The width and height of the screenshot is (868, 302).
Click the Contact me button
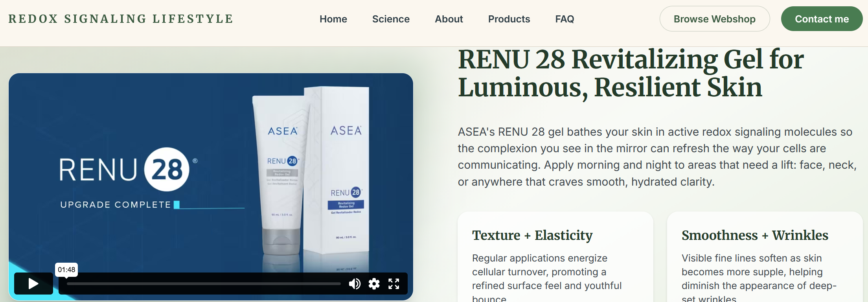point(822,19)
